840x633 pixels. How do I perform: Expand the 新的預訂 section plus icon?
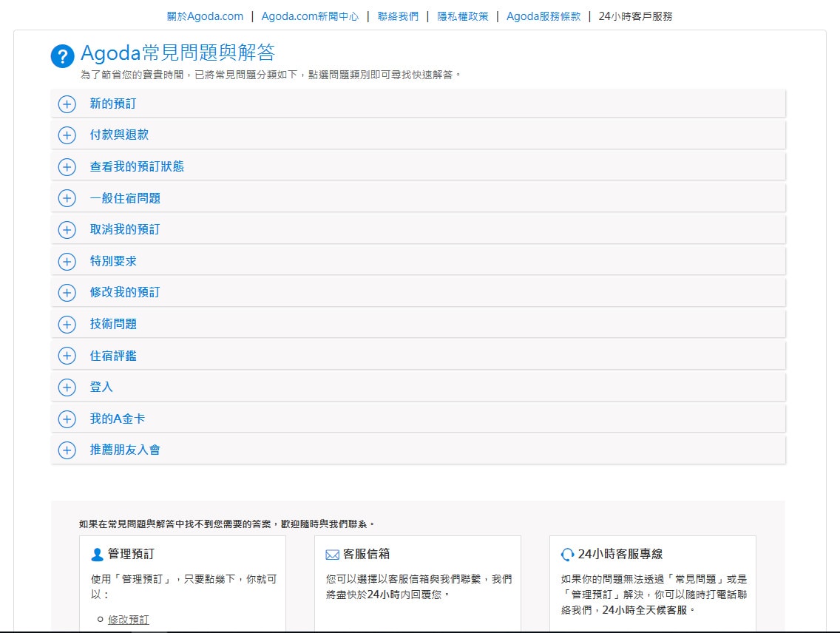pyautogui.click(x=67, y=104)
